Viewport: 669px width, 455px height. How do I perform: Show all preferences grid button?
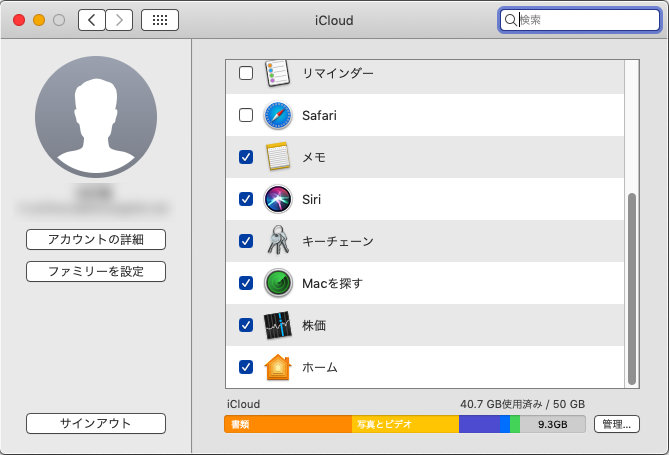[x=160, y=20]
